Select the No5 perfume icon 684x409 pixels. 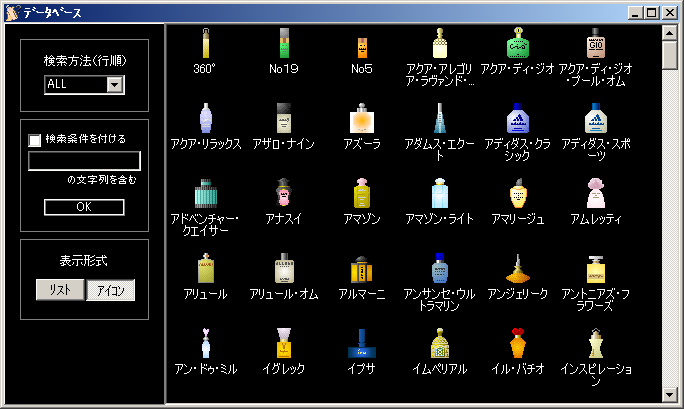pos(362,47)
